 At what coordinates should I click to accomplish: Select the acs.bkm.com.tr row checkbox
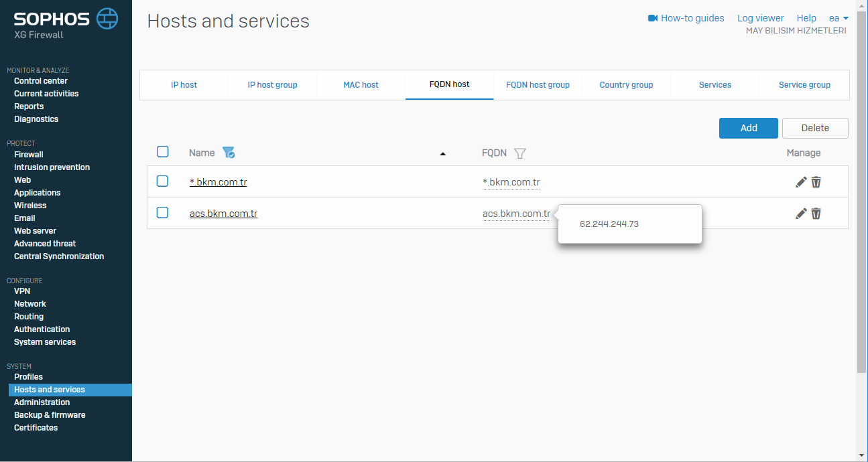[163, 212]
